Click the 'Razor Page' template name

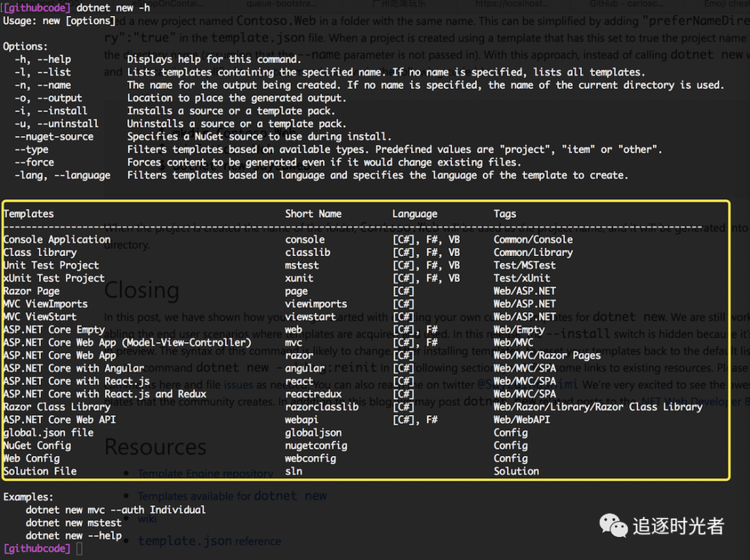pyautogui.click(x=31, y=291)
